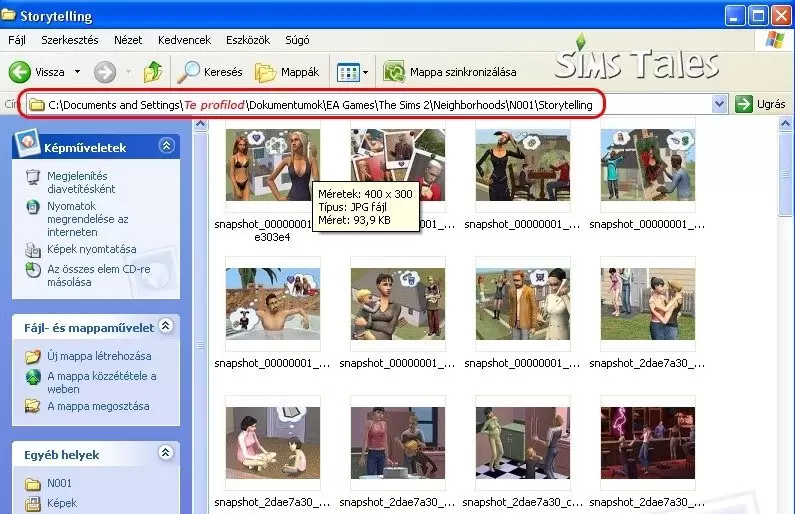Collapse the Fájl- és mappaművelet panel
Image resolution: width=795 pixels, height=514 pixels.
coord(166,325)
